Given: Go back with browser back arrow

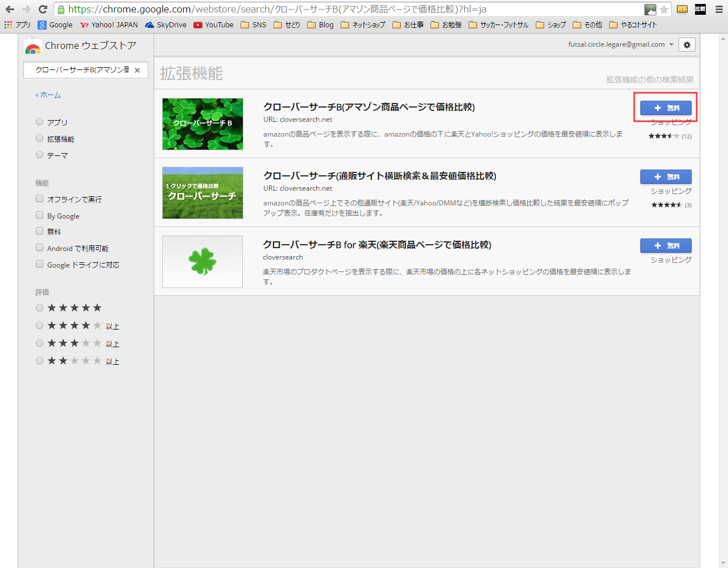Looking at the screenshot, I should pyautogui.click(x=10, y=9).
